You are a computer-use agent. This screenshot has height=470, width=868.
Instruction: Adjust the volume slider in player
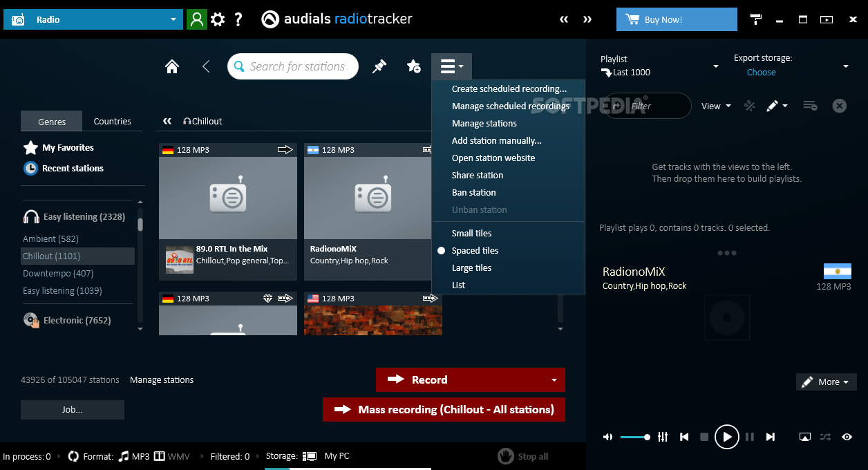tap(635, 437)
